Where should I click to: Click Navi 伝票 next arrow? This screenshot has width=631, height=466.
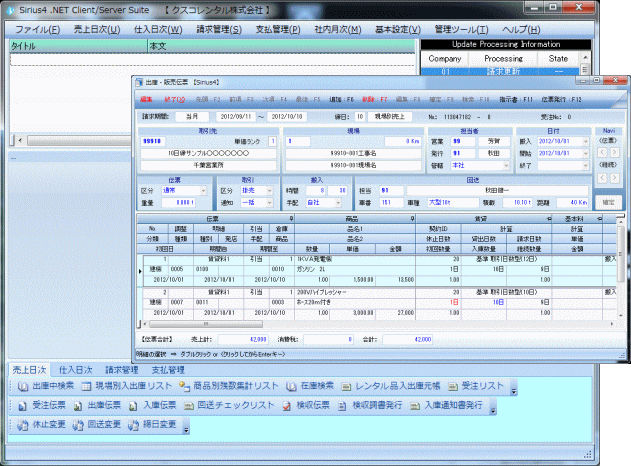[615, 153]
